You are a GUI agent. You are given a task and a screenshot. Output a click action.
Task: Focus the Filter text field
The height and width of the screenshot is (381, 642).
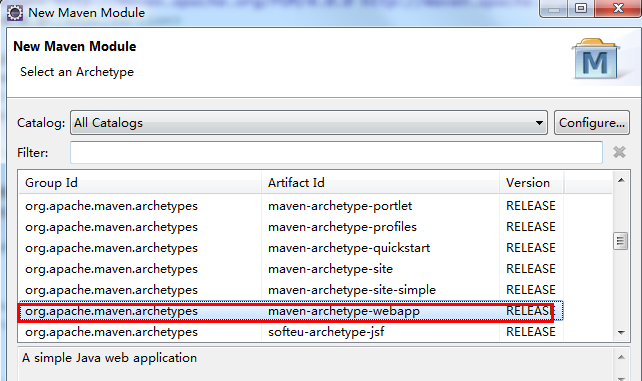336,152
